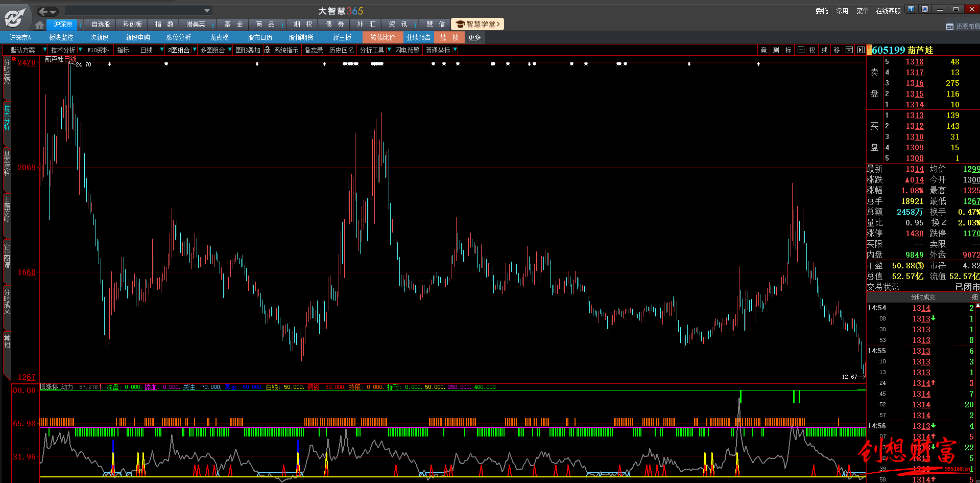Click the panel-collapse arrow icon beside the stock code
The image size is (980, 483).
pyautogui.click(x=861, y=50)
